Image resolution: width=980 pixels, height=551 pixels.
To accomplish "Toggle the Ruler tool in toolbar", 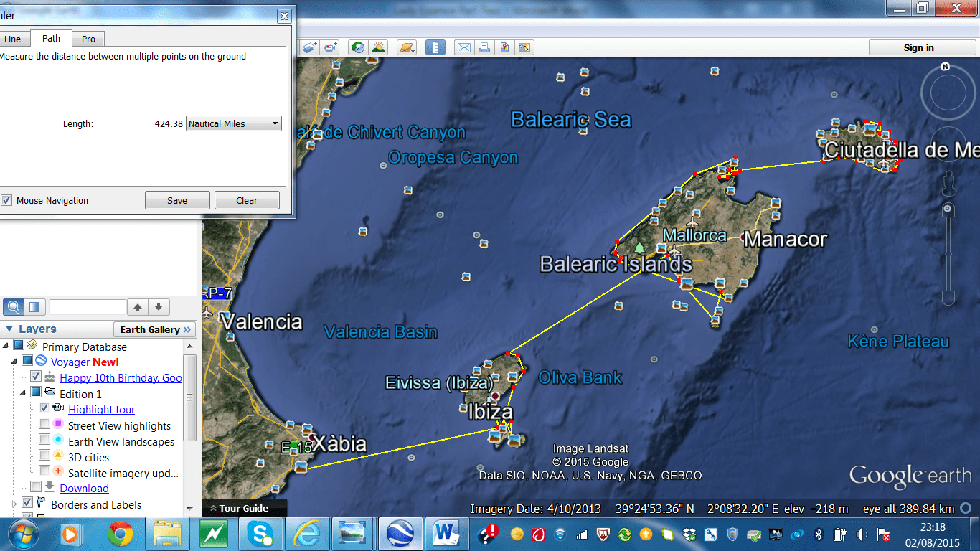I will (435, 47).
